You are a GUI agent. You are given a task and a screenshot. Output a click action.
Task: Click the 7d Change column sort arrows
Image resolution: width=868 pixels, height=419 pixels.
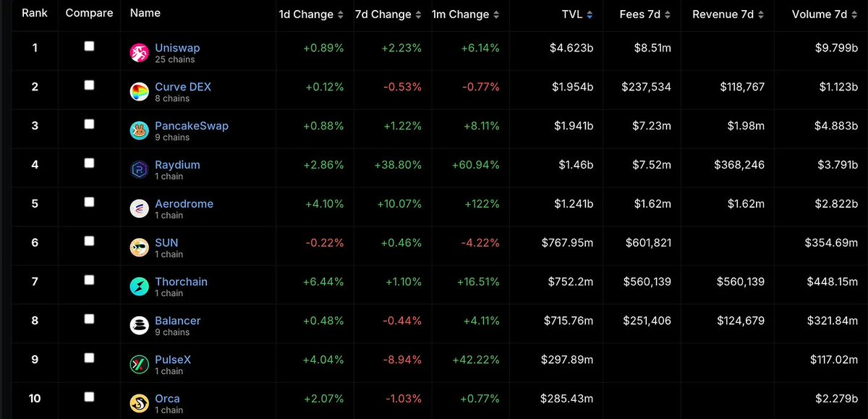(417, 14)
